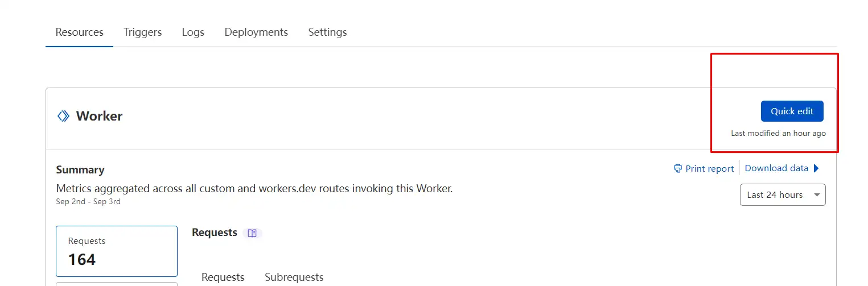Click the Quick edit button
Image resolution: width=868 pixels, height=286 pixels.
[x=792, y=111]
